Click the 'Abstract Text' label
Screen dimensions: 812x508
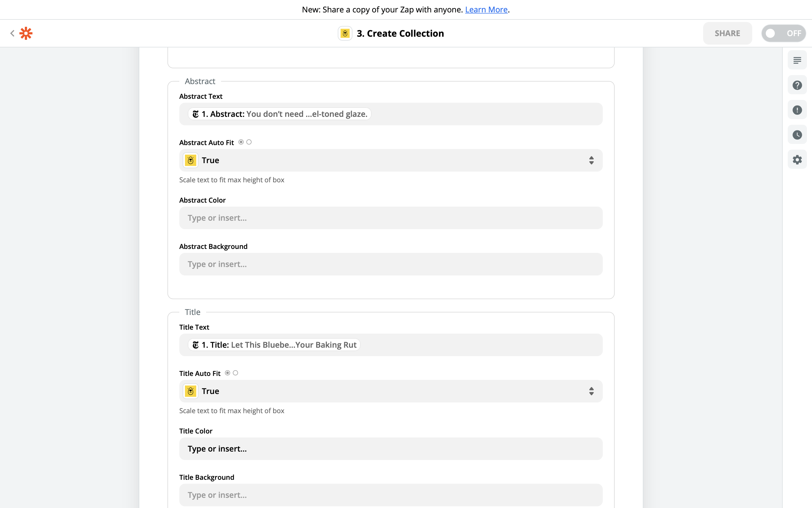coord(201,96)
